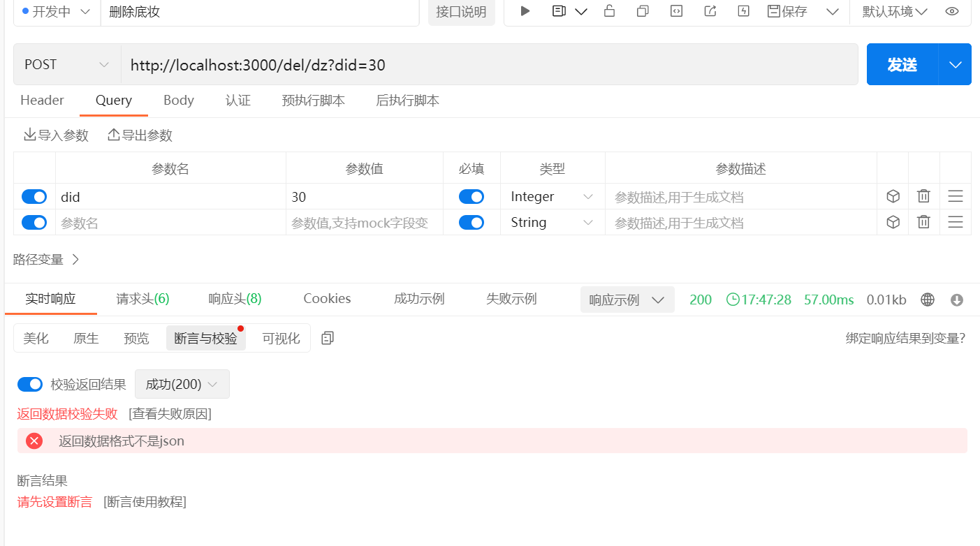Click the play/run icon in top toolbar
Viewport: 980px width, 546px height.
pos(525,11)
